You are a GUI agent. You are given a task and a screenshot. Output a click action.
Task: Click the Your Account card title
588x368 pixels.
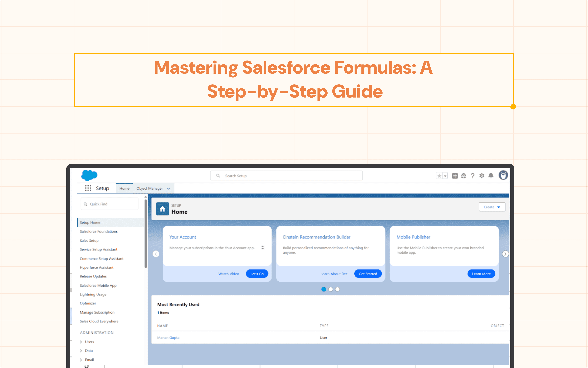[183, 237]
